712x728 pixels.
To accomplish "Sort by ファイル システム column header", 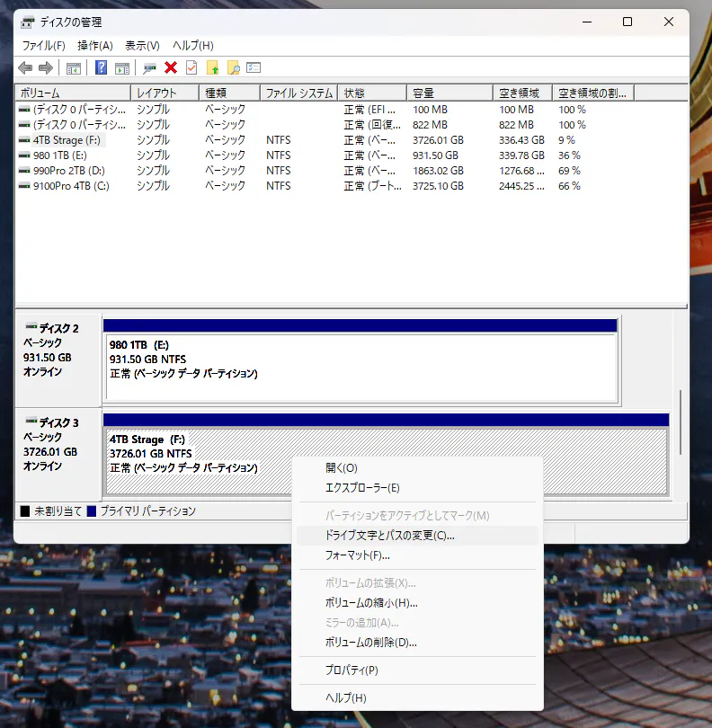I will pos(299,93).
